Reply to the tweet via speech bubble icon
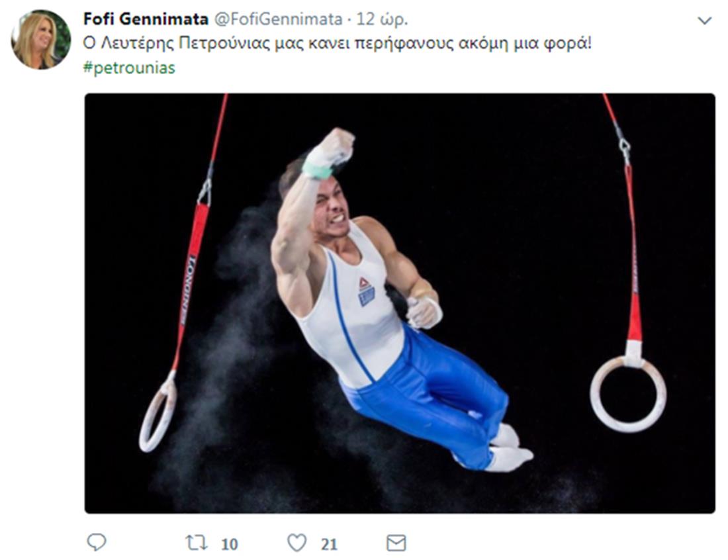Screen dimensions: 728x560 97,542
